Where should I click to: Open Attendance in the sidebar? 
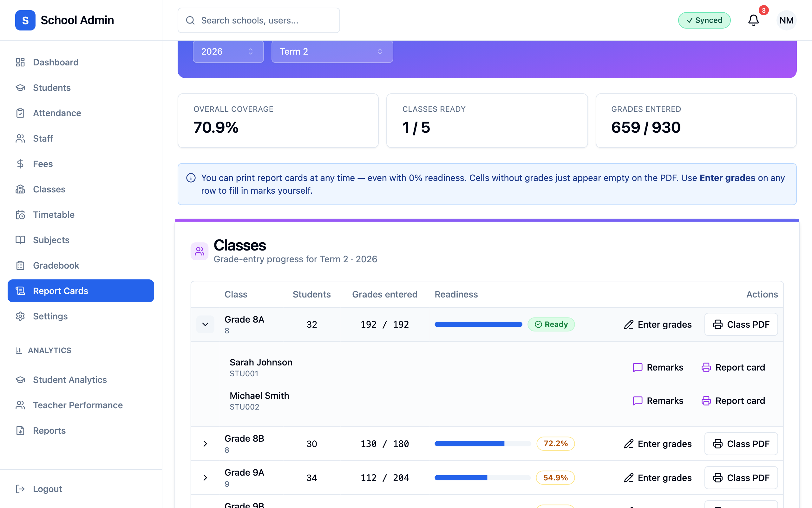click(81, 113)
